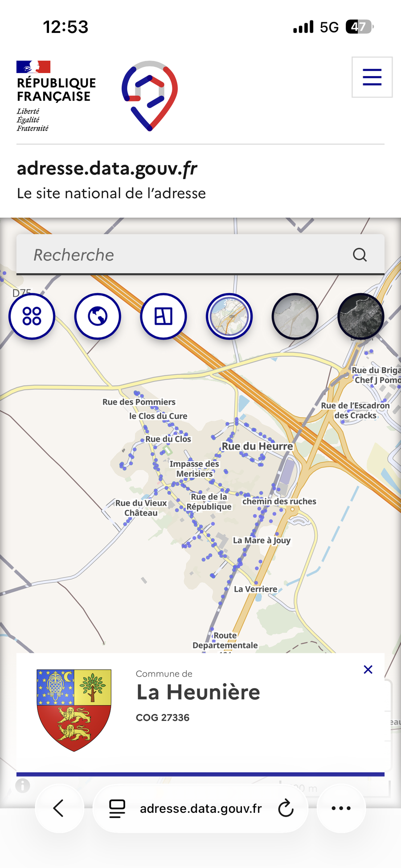
Task: Click the La Heunière coat of arms
Action: point(74,710)
